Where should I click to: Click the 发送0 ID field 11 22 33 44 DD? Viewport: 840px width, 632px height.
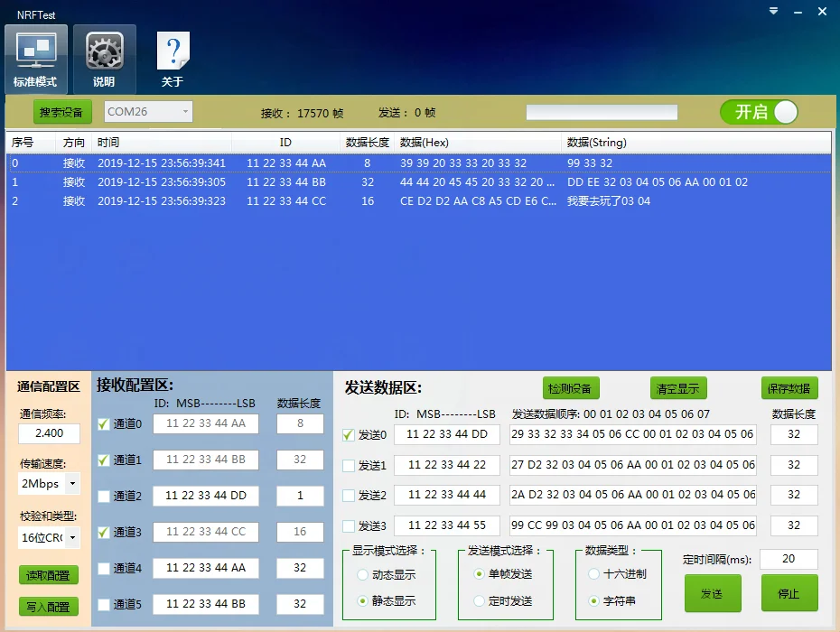pos(447,434)
